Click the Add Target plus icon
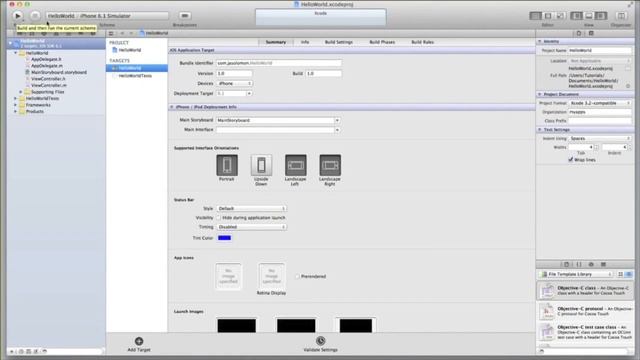 tap(139, 341)
